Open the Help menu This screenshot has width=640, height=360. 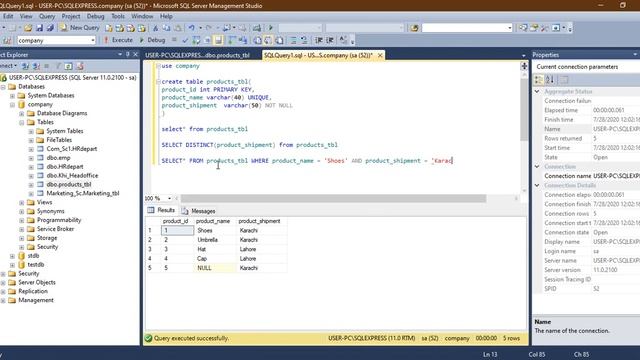tap(166, 16)
